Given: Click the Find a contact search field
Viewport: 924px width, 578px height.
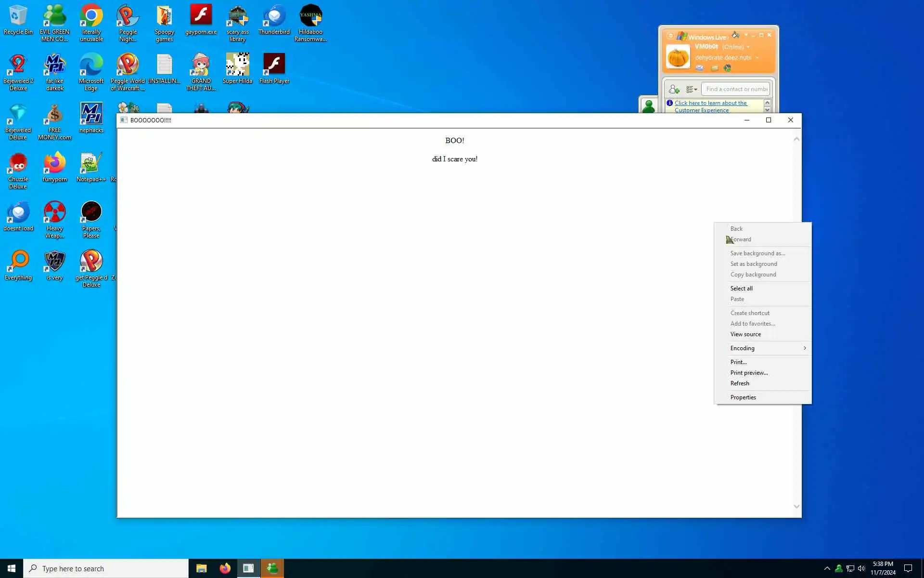Looking at the screenshot, I should 736,89.
